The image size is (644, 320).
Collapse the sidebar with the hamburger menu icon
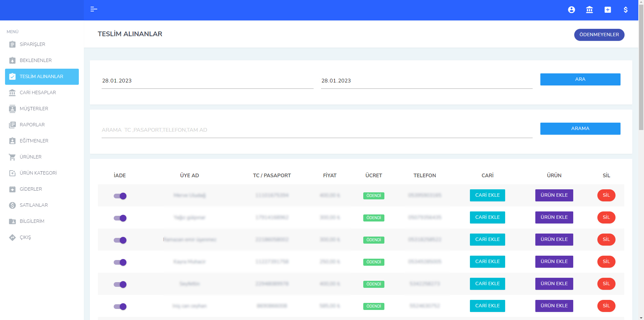point(94,9)
